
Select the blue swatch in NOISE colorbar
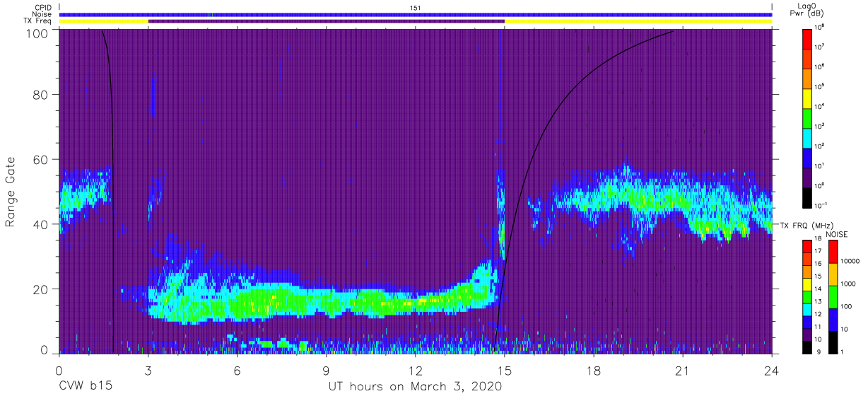832,319
